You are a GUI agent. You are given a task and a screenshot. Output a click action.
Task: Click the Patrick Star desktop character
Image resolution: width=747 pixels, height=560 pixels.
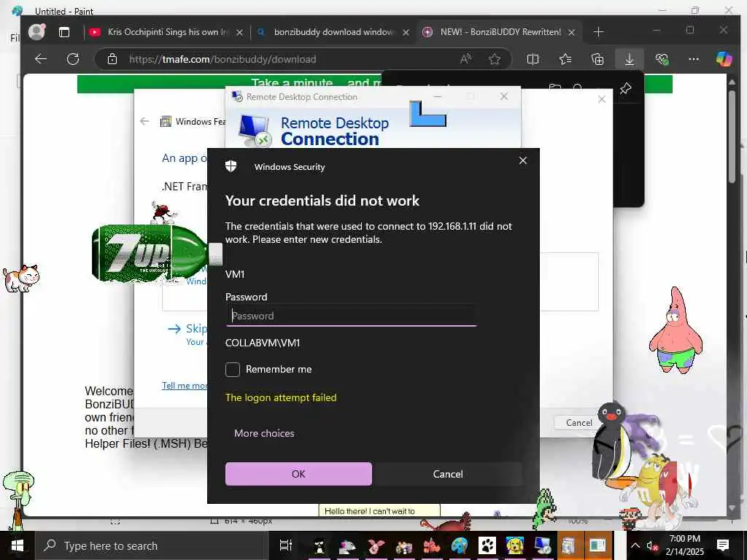pos(676,330)
